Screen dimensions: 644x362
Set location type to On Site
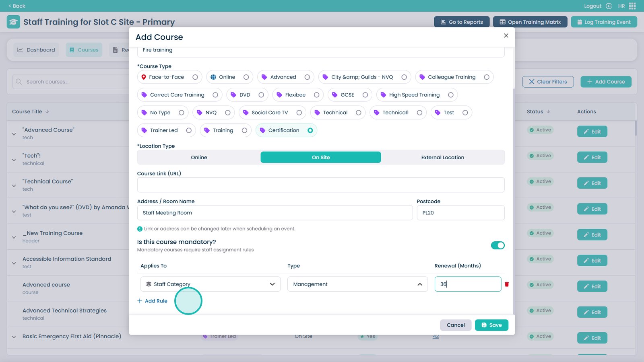pos(321,157)
